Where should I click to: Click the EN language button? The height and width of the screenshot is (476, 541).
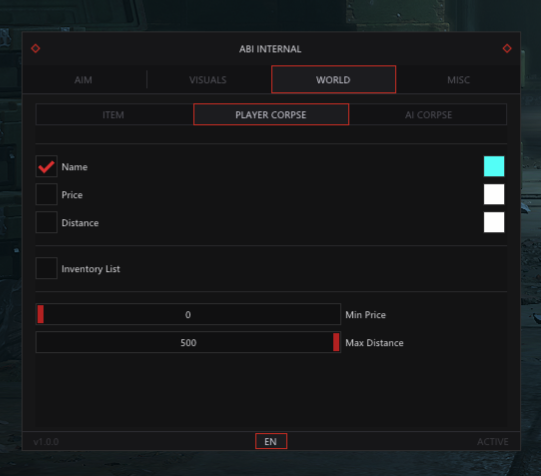click(x=271, y=441)
